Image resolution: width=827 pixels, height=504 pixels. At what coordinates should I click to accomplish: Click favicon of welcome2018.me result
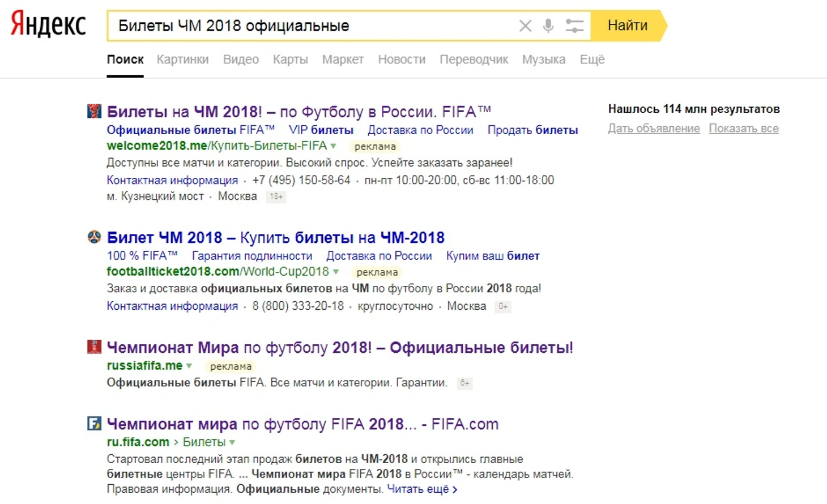click(94, 111)
